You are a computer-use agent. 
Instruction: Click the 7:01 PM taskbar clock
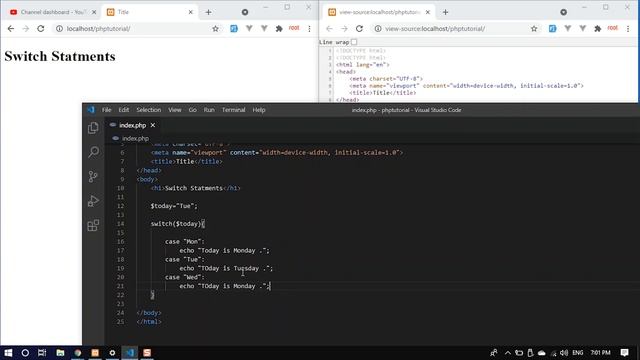coord(600,353)
